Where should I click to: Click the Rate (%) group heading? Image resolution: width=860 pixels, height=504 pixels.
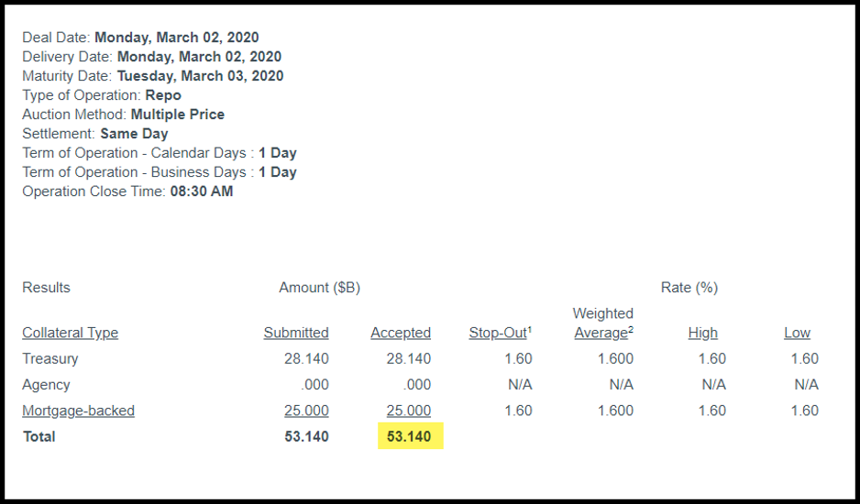coord(689,288)
